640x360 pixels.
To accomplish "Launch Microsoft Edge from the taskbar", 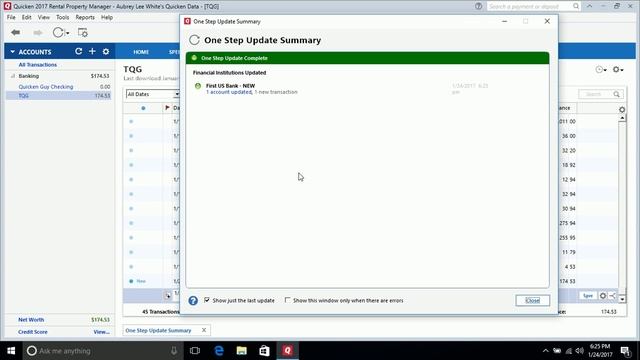I will tap(219, 351).
